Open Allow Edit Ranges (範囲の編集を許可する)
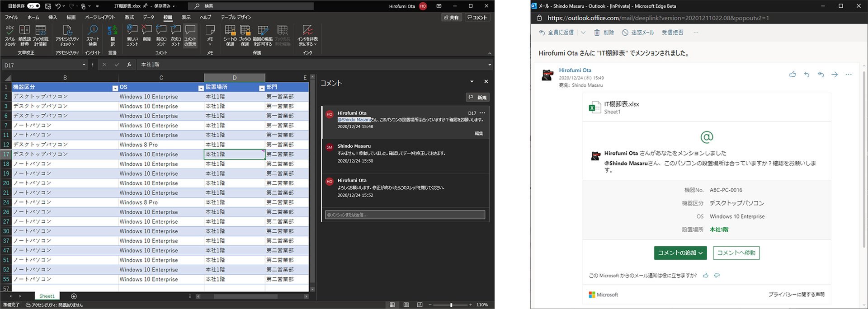Viewport: 868px width, 309px height. coord(263,36)
